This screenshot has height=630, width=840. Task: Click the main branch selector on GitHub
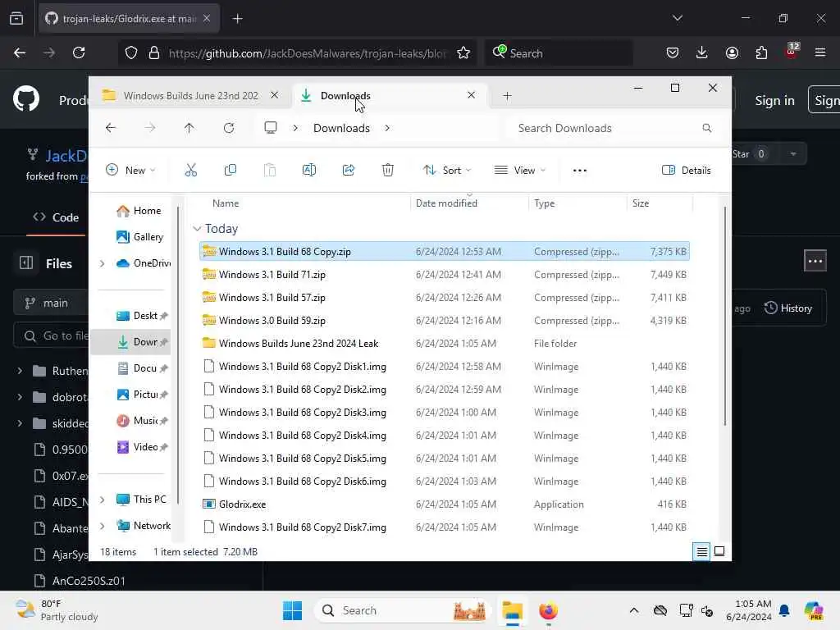(50, 304)
